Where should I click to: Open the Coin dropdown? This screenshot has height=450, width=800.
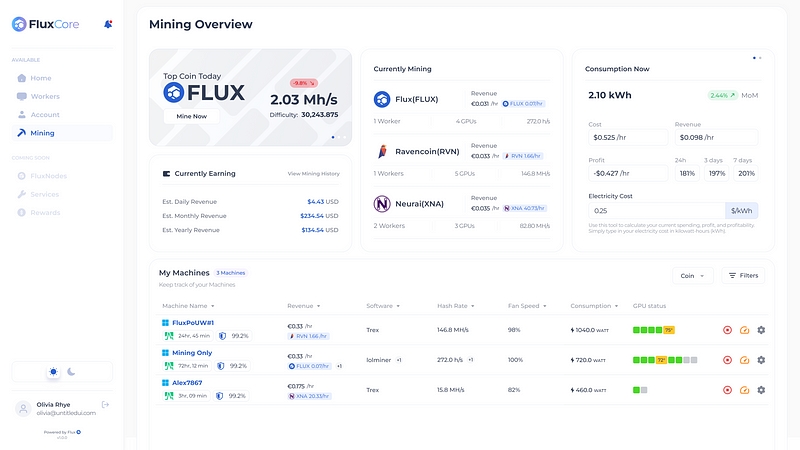pos(692,276)
